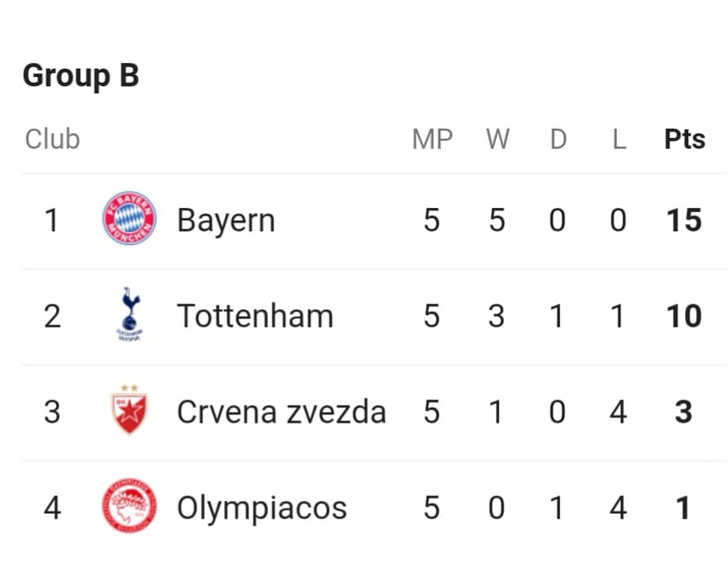Click the Bayern Munich club crest
Viewport: 728px width, 577px height.
pyautogui.click(x=129, y=218)
